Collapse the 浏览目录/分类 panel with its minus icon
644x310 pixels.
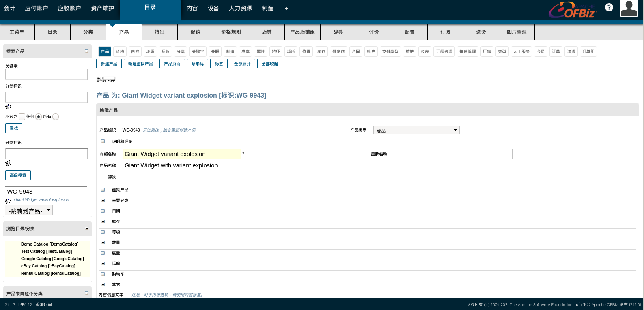click(86, 229)
